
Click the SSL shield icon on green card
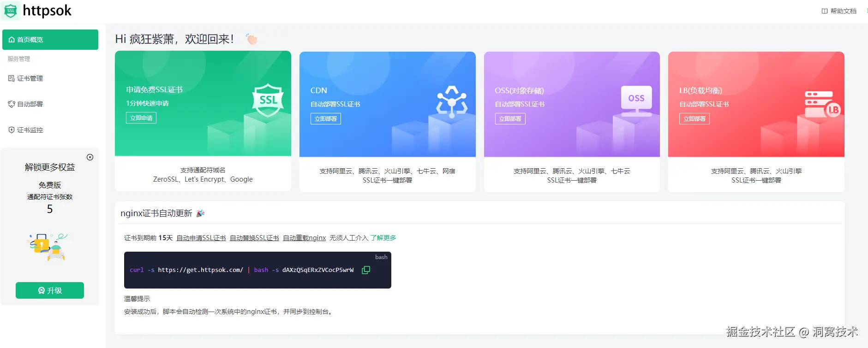(268, 100)
